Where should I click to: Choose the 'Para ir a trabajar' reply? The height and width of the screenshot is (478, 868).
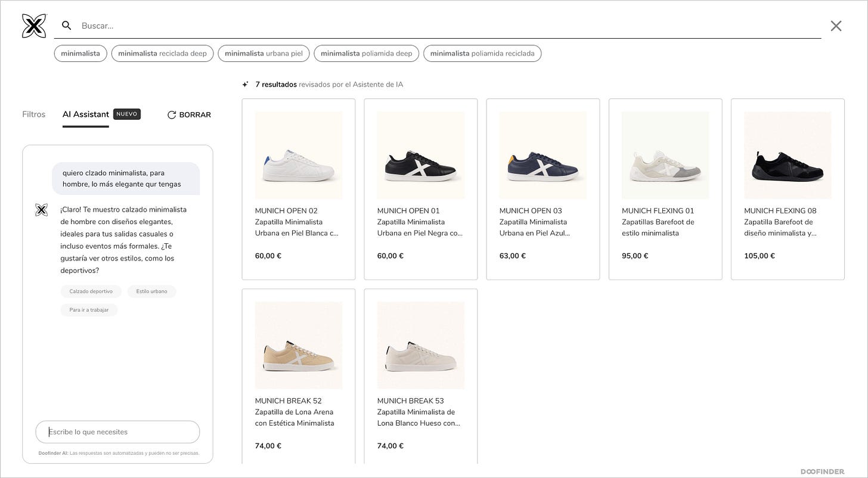(x=89, y=310)
